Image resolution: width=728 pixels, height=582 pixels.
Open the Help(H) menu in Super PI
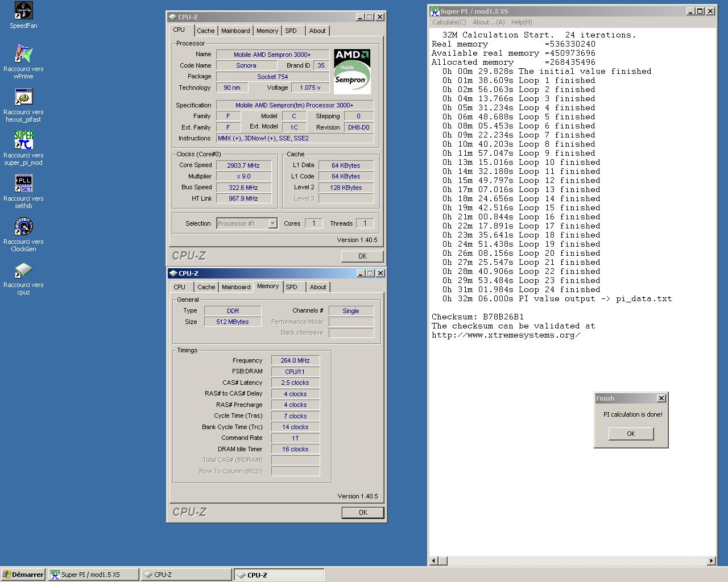(x=522, y=22)
